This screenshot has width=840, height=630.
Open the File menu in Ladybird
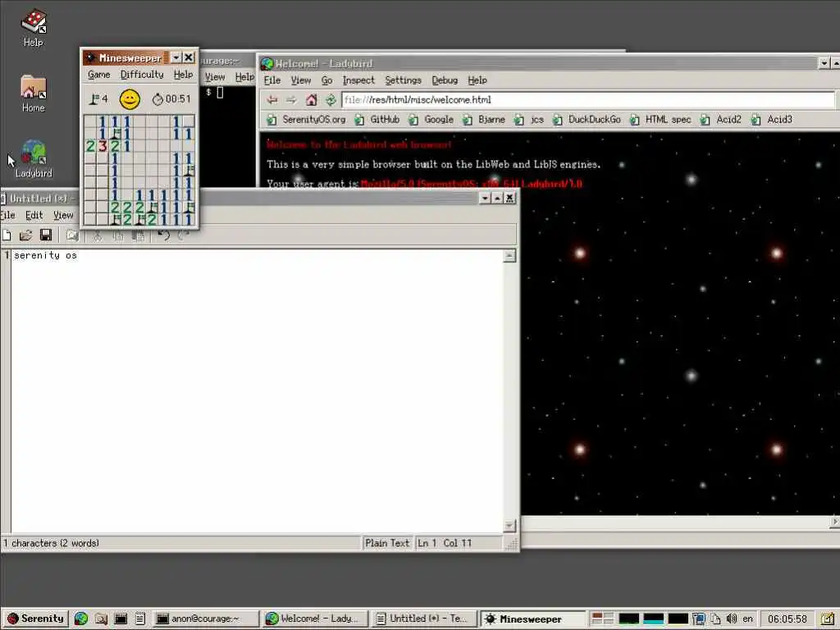(272, 80)
